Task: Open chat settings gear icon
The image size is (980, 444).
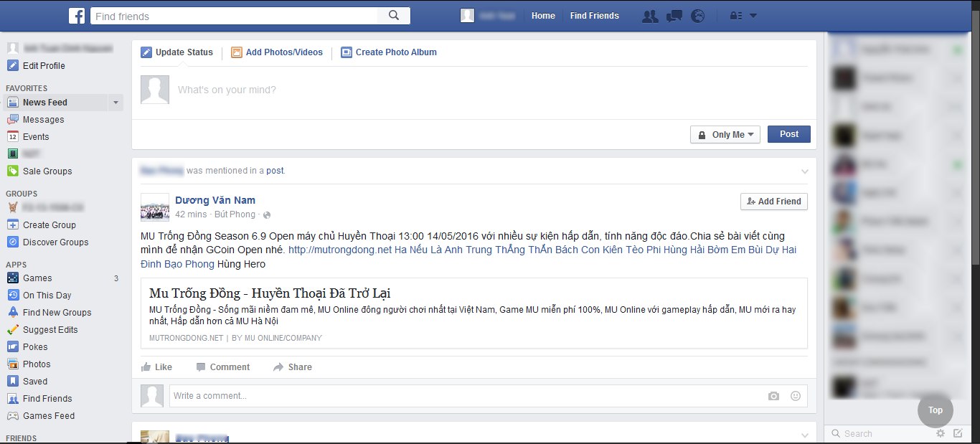Action: (941, 433)
